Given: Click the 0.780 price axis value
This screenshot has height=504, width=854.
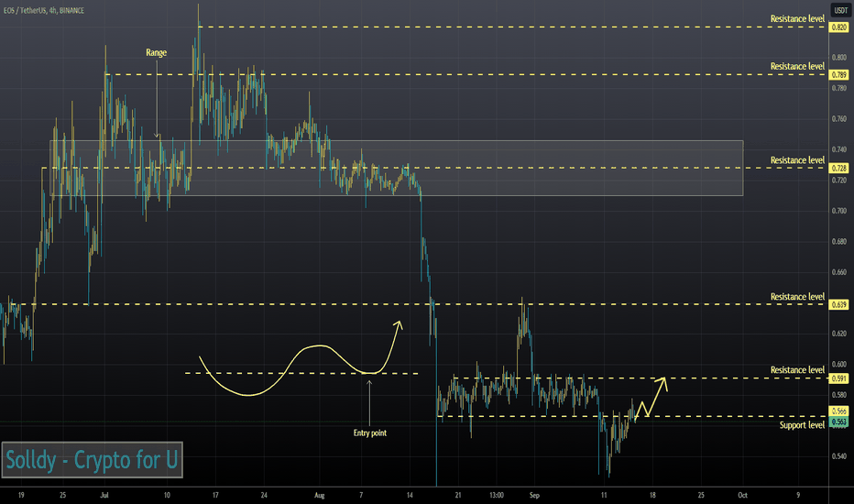Looking at the screenshot, I should 839,88.
